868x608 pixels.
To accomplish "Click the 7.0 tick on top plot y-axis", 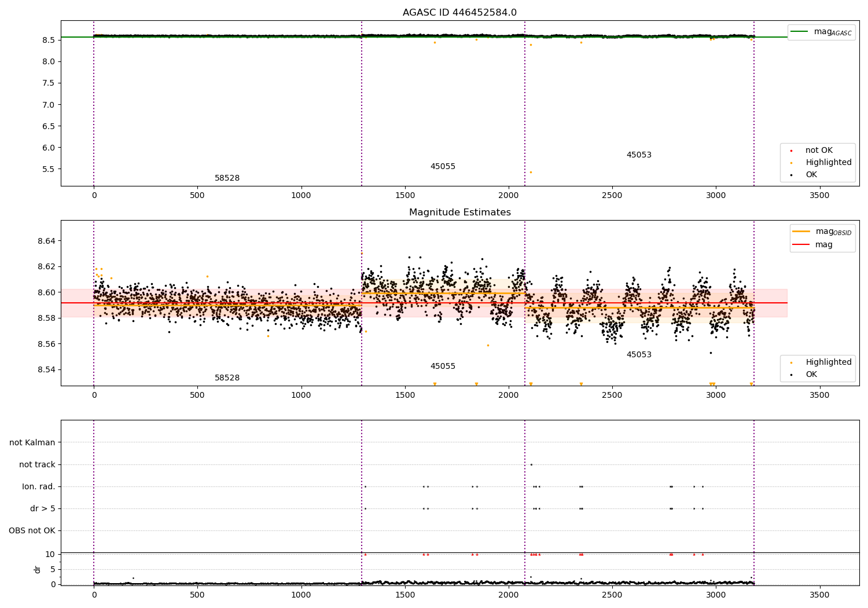I will tap(49, 105).
